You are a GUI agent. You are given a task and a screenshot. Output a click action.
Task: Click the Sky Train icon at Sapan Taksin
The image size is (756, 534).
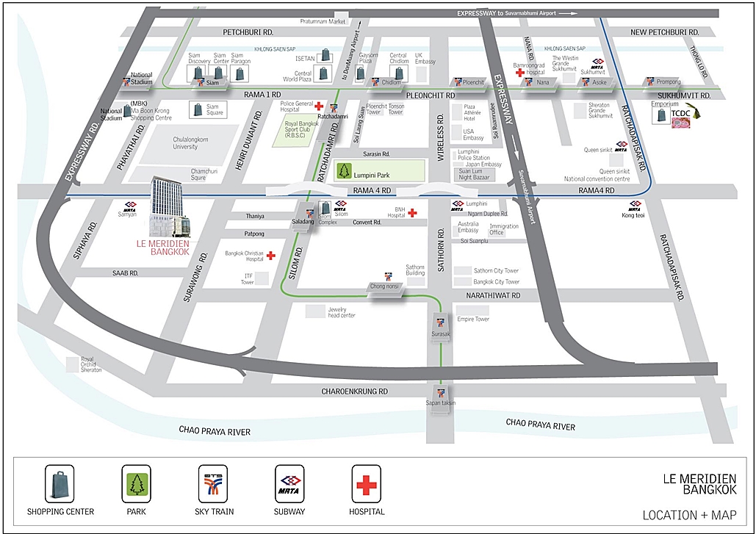(439, 393)
